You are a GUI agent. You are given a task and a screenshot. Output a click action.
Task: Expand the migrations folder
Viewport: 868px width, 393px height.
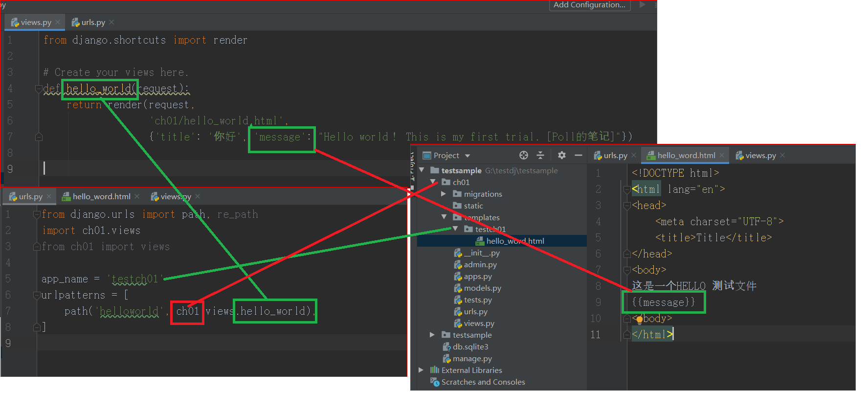coord(444,194)
